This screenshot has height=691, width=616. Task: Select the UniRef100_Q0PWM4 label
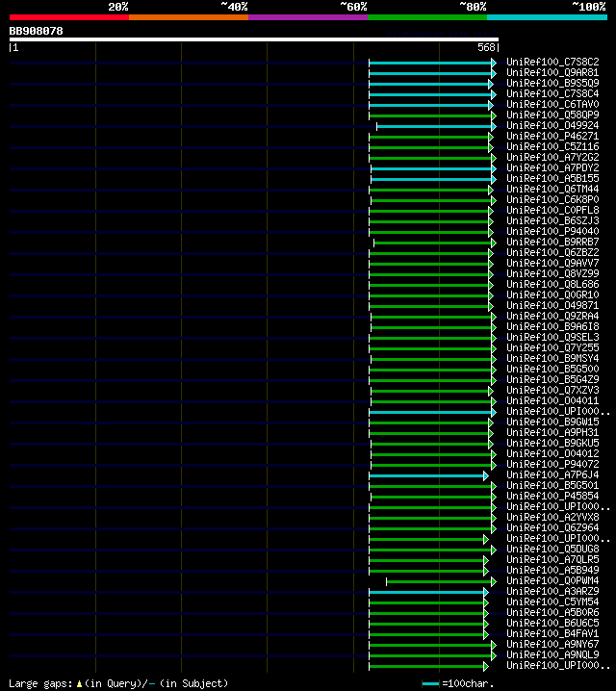552,580
